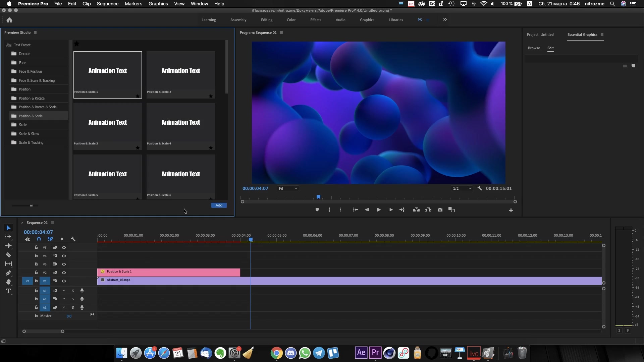Open Program monitor settings wrench
Screen dimensions: 644x362
pyautogui.click(x=480, y=188)
